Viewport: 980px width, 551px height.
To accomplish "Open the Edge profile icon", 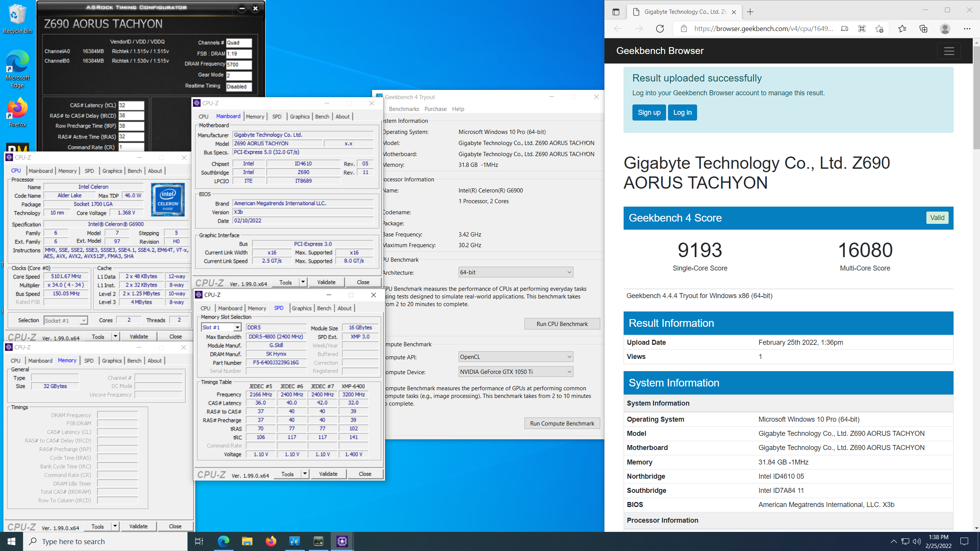I will [945, 29].
